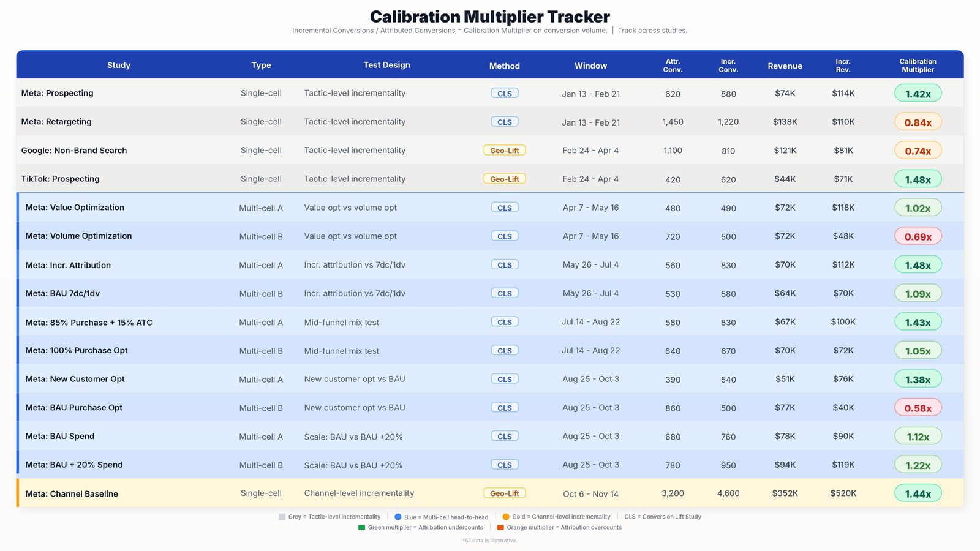The height and width of the screenshot is (551, 980).
Task: Click the $520K incremental revenue value
Action: pos(843,493)
